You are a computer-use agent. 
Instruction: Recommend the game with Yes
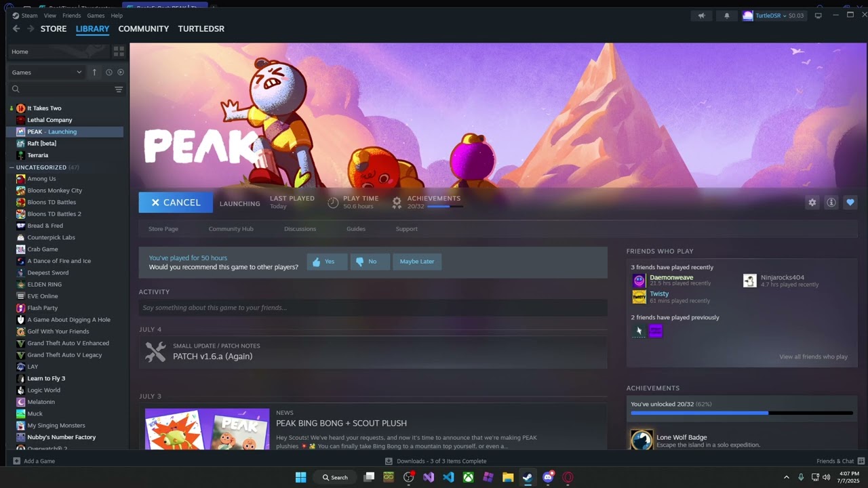tap(327, 262)
